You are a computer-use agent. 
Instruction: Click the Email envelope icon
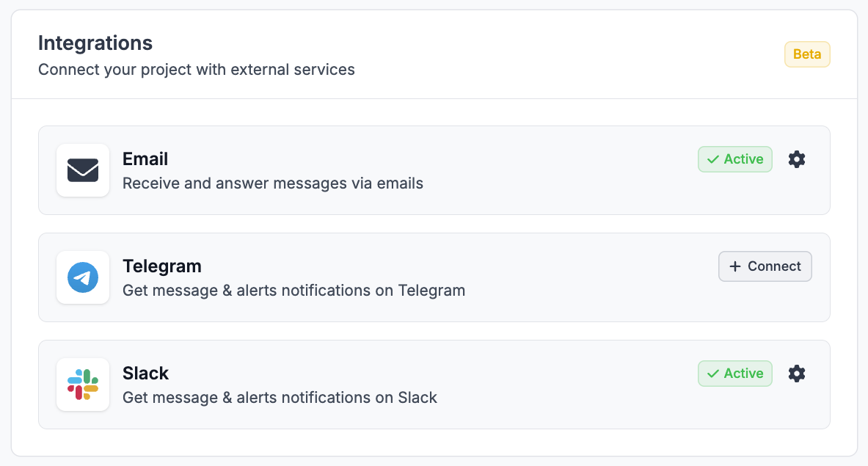pos(83,170)
